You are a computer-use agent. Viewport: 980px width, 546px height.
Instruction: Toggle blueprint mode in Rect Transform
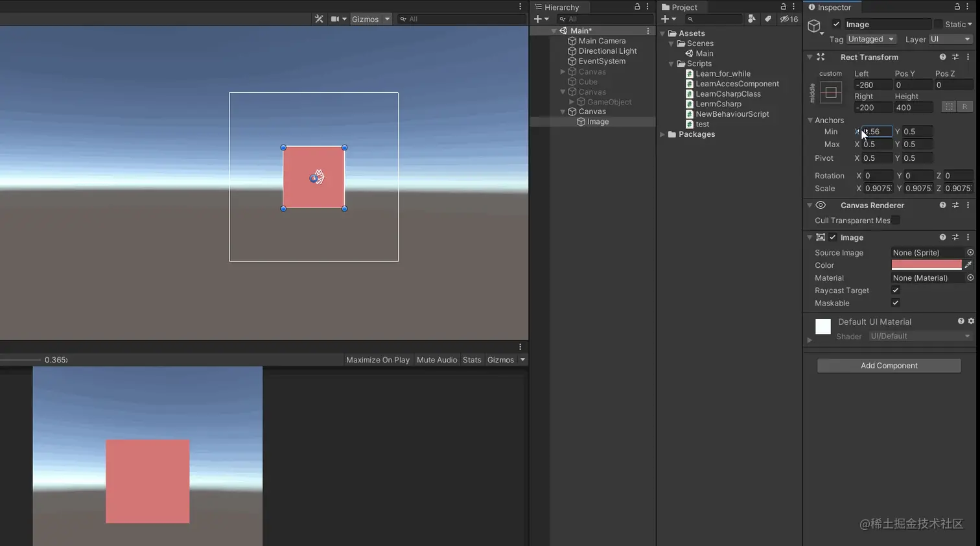pos(949,107)
